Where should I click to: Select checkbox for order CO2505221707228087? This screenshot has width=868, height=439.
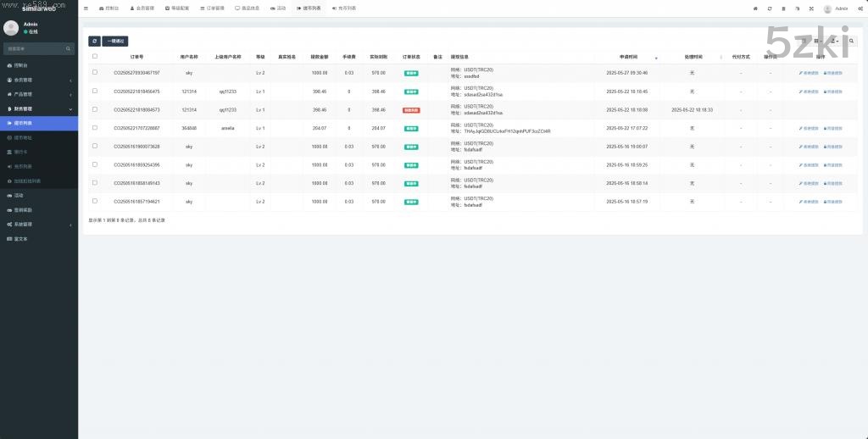[95, 128]
